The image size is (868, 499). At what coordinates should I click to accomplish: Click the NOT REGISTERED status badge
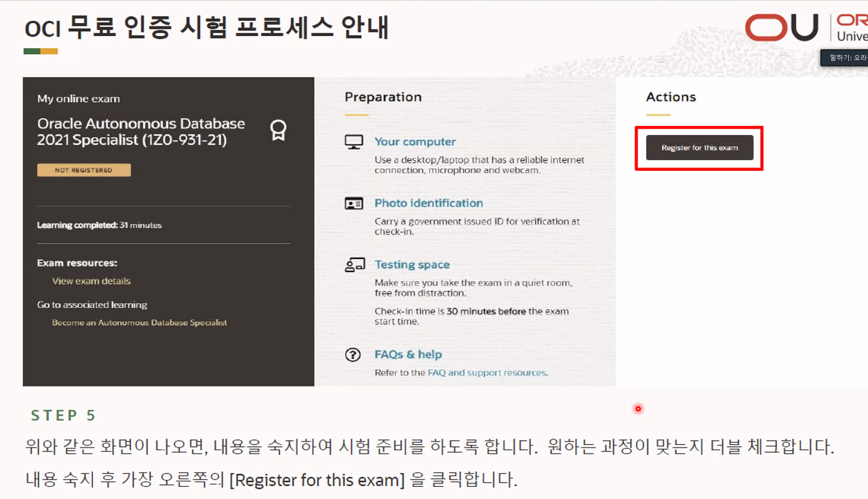click(x=84, y=170)
